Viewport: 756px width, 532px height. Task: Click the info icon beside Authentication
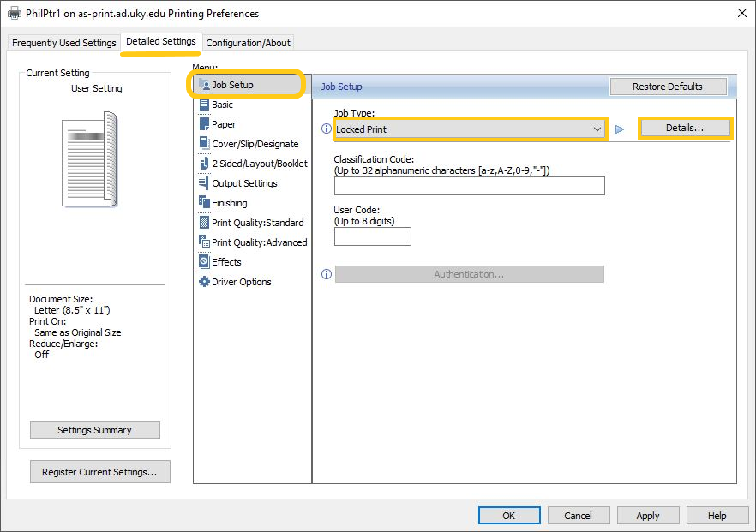pos(327,274)
